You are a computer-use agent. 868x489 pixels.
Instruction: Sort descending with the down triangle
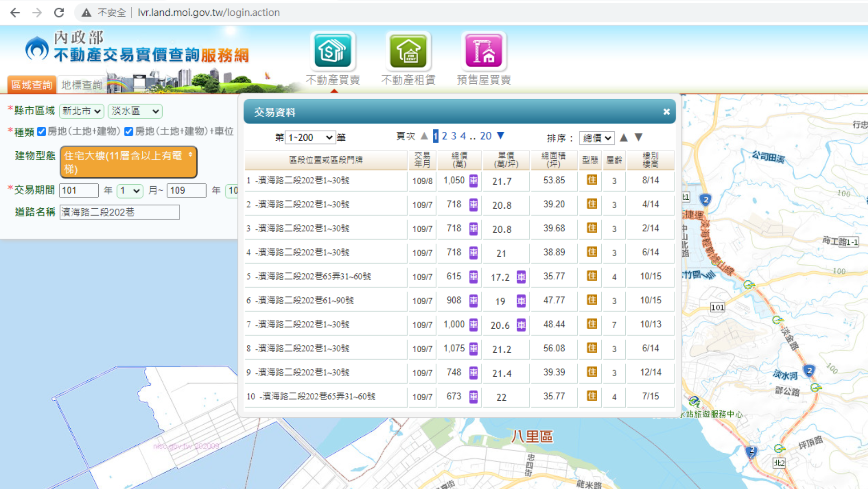(x=638, y=137)
